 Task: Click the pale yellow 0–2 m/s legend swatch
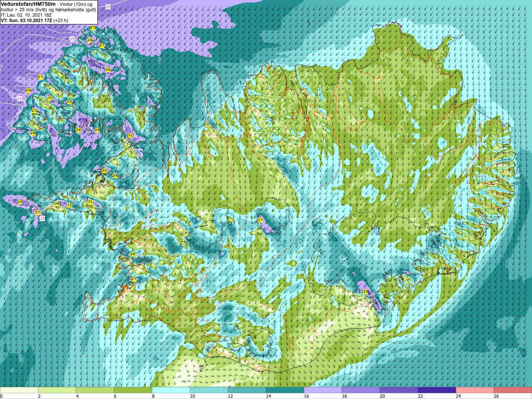pyautogui.click(x=19, y=390)
